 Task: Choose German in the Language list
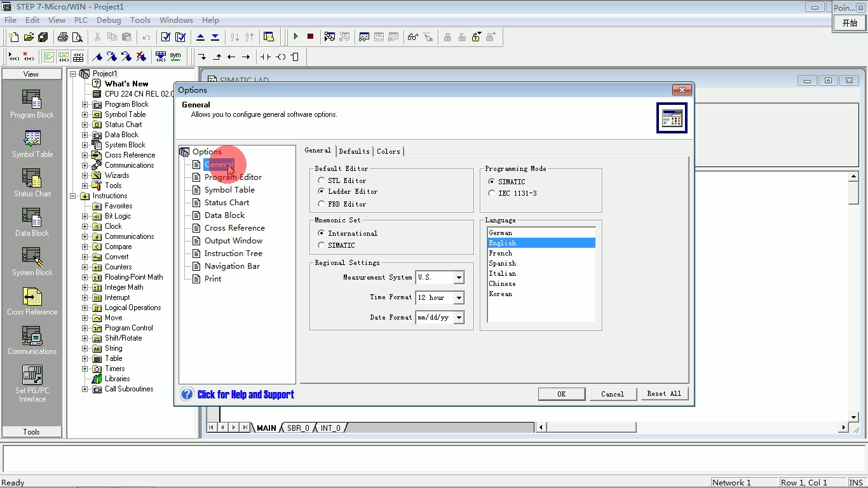click(x=541, y=233)
